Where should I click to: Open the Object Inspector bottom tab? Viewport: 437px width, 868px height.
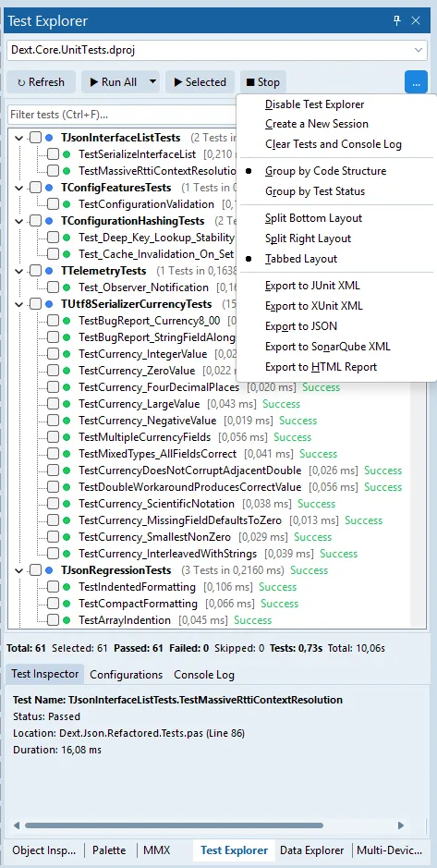(x=43, y=850)
